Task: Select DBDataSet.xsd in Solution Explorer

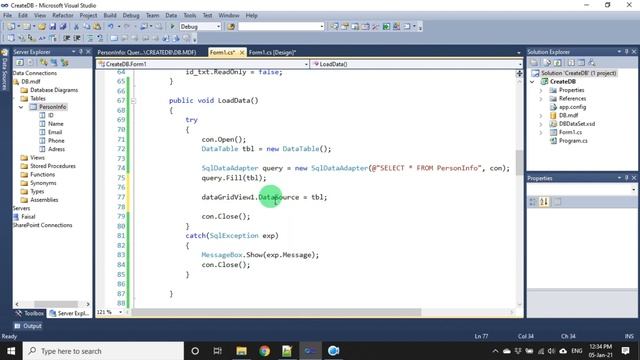Action: coord(577,124)
